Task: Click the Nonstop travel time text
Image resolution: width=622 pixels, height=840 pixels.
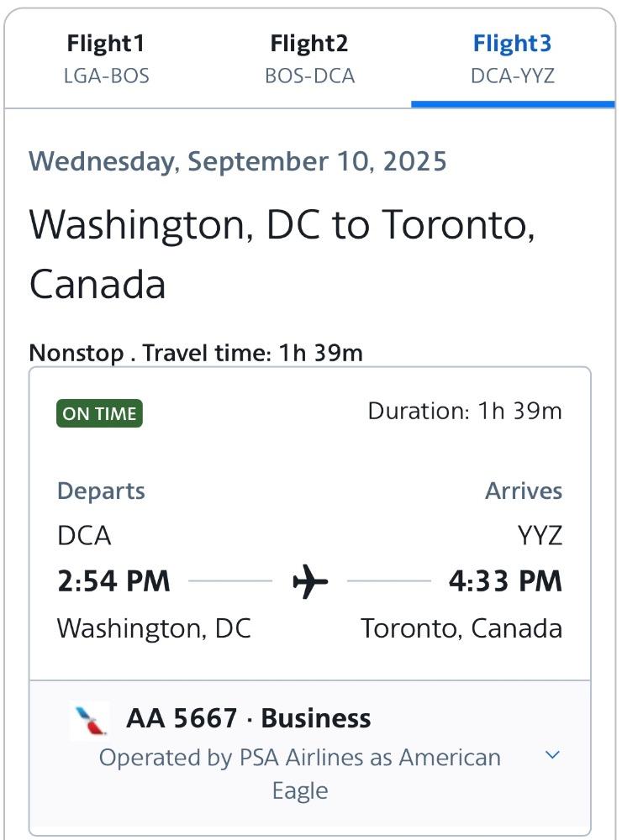Action: (x=196, y=353)
